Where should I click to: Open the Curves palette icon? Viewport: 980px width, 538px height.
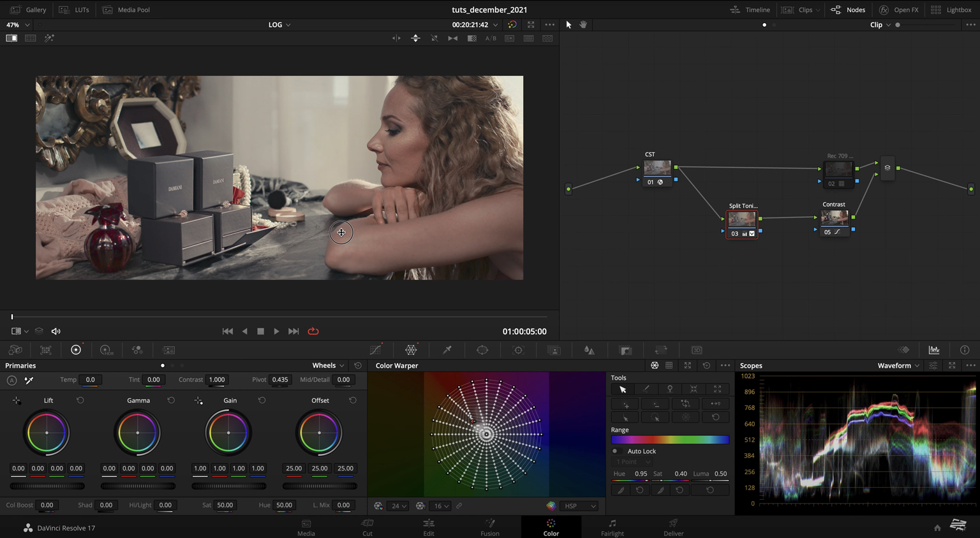(x=376, y=350)
